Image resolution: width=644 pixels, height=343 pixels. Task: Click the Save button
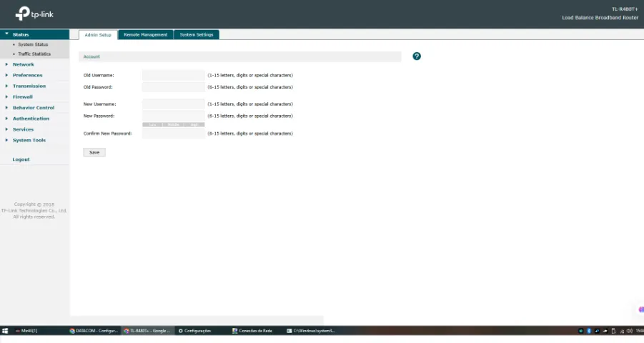pyautogui.click(x=94, y=152)
